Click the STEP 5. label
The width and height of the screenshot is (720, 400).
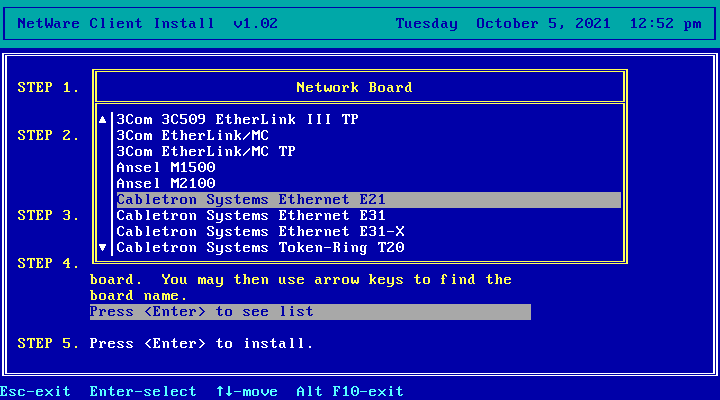48,344
